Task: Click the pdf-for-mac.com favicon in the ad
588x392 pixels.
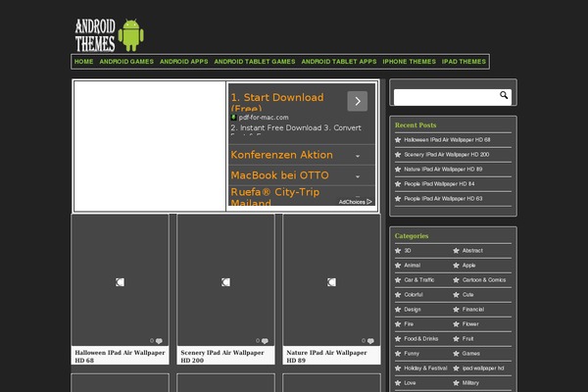Action: click(233, 117)
